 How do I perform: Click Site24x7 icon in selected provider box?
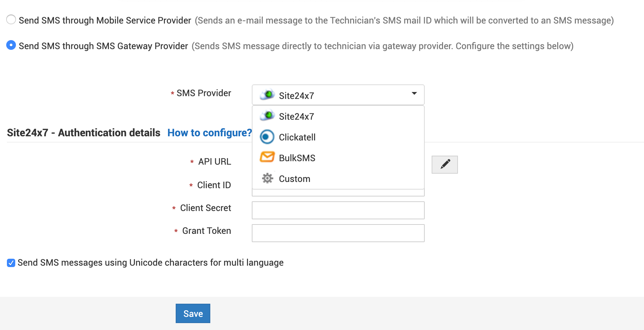267,94
